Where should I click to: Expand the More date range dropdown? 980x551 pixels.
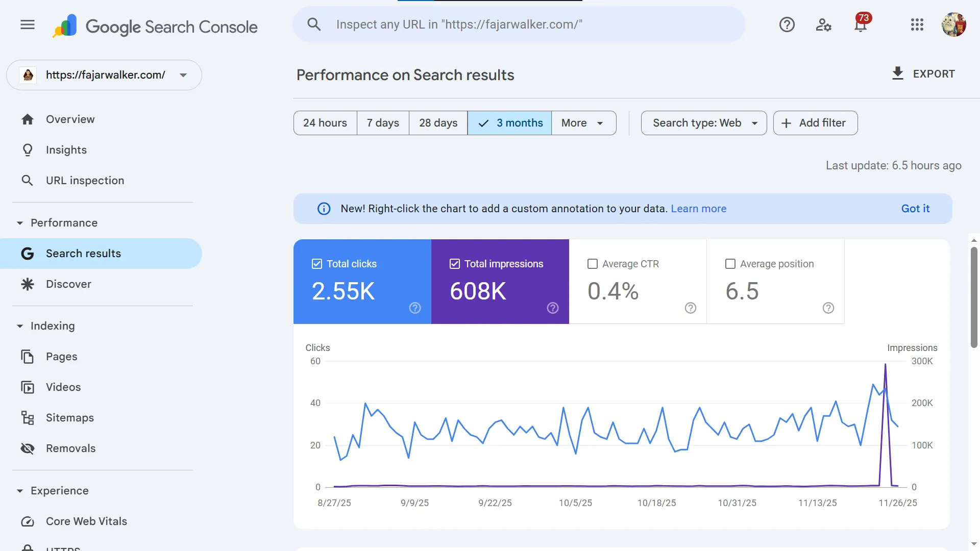[x=583, y=123]
